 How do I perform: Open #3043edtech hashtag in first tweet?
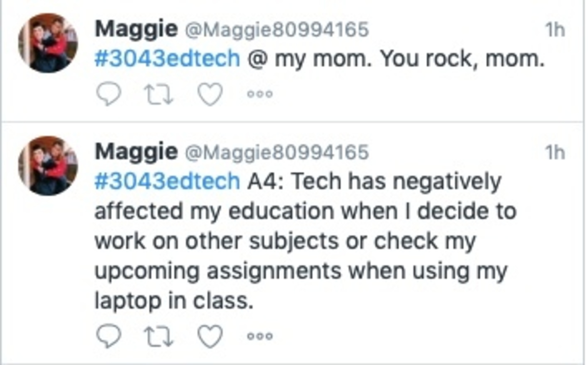point(167,58)
